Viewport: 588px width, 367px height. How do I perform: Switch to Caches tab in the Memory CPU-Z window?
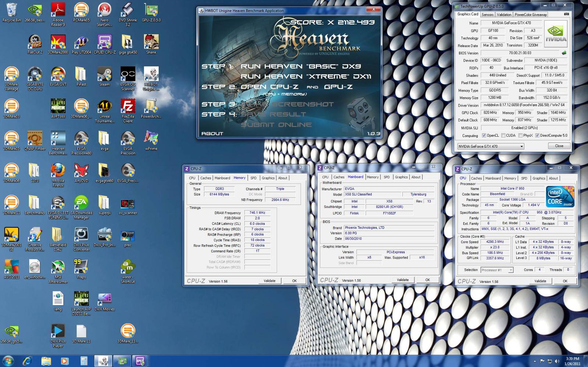(206, 178)
